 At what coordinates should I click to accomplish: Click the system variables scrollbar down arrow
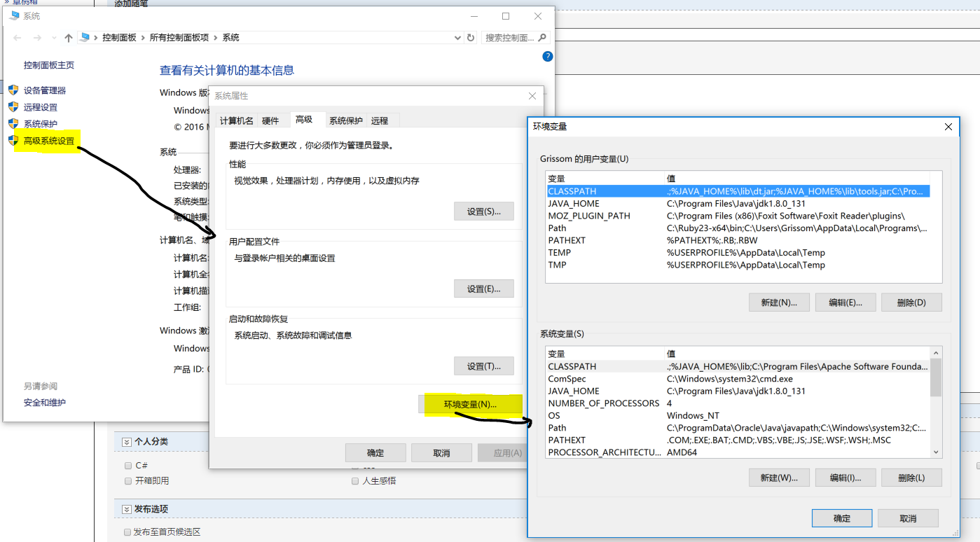click(x=936, y=452)
